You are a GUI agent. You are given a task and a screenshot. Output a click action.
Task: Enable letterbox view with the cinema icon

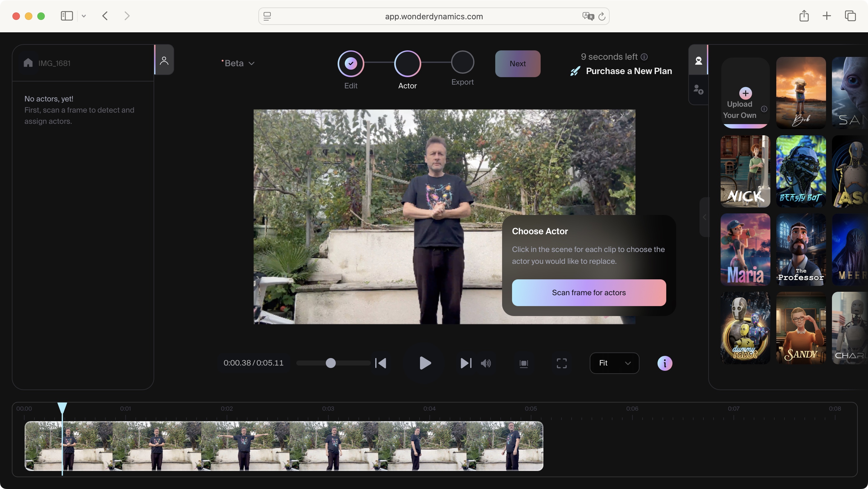coord(524,363)
